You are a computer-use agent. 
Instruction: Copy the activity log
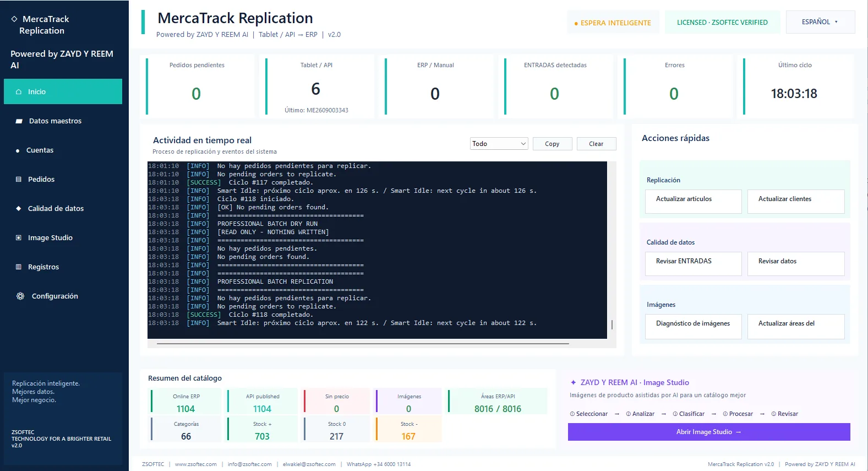(552, 144)
